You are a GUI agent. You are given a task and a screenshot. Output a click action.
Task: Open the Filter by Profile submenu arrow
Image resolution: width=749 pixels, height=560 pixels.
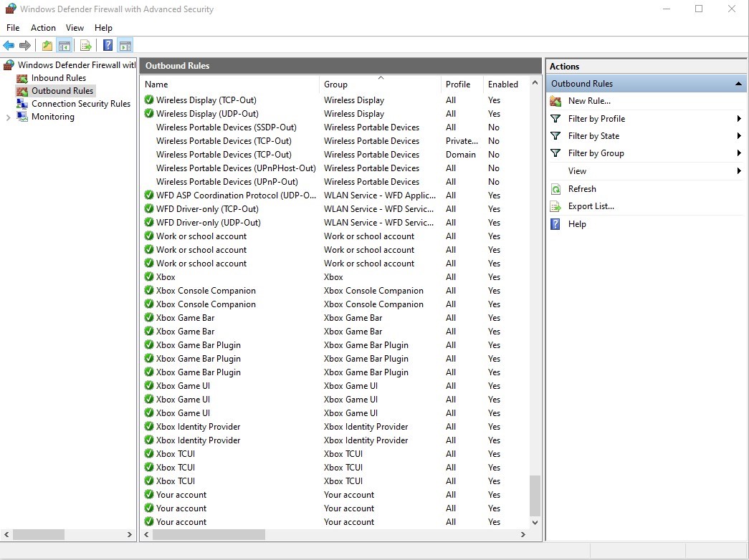[x=739, y=118]
